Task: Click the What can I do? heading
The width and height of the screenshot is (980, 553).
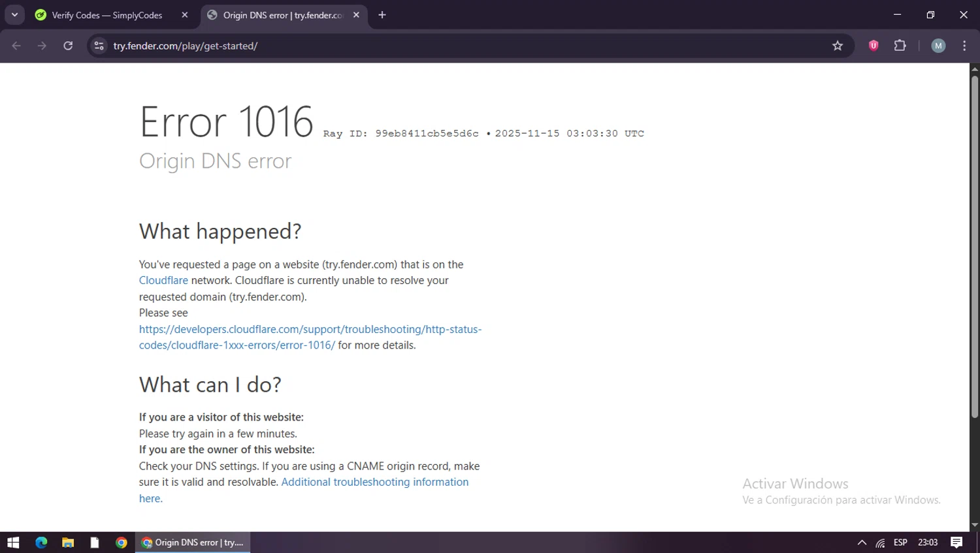Action: 210,385
